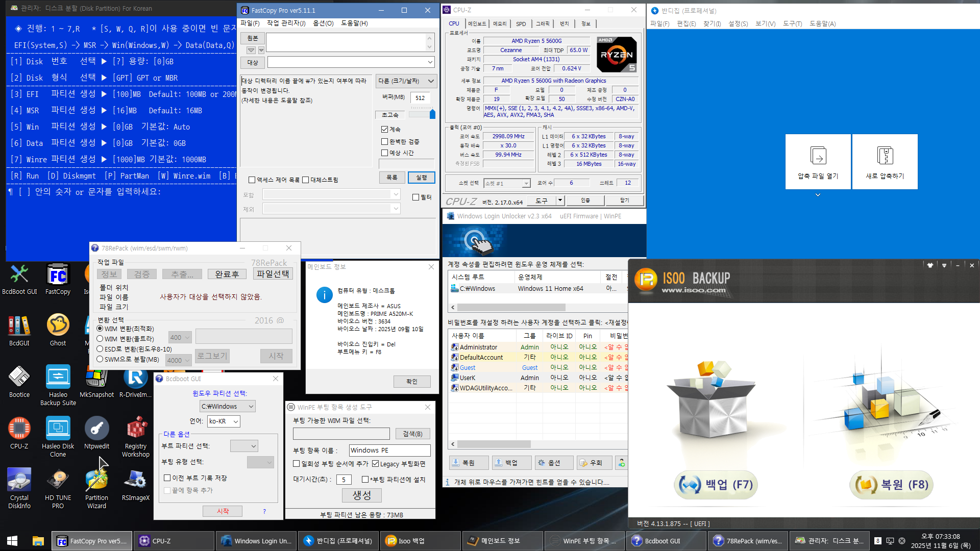The width and height of the screenshot is (980, 551).
Task: Expand the C:\Windows partition dropdown in Bcdboot GUI
Action: tap(228, 407)
